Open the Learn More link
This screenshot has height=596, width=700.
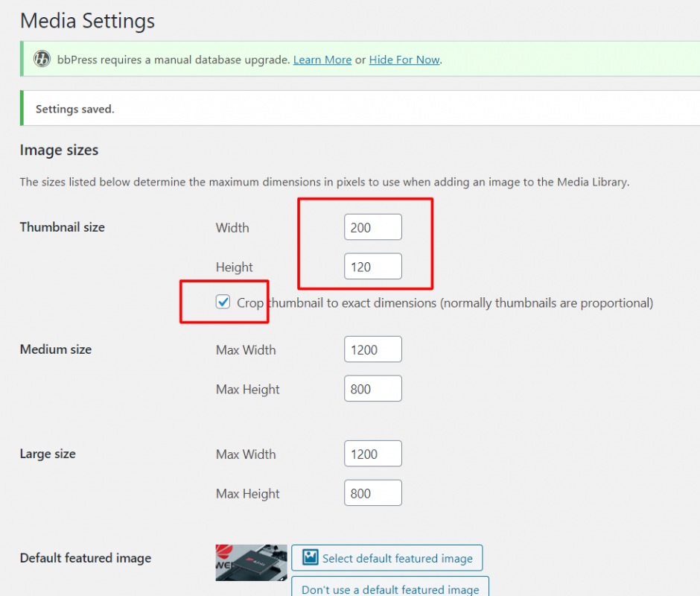pos(322,60)
